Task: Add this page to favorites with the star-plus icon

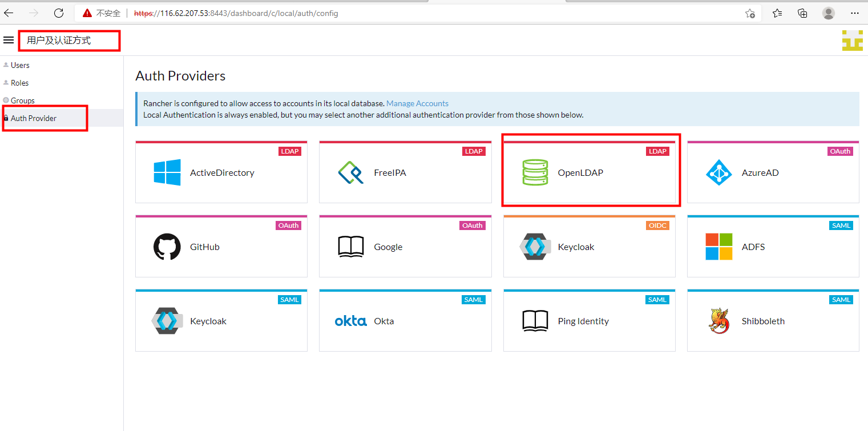Action: coord(750,13)
